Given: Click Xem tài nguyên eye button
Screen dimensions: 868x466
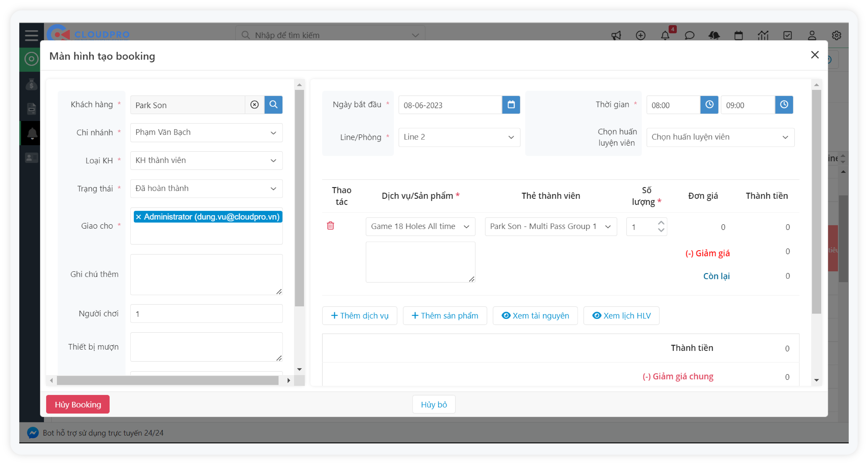Looking at the screenshot, I should (535, 316).
